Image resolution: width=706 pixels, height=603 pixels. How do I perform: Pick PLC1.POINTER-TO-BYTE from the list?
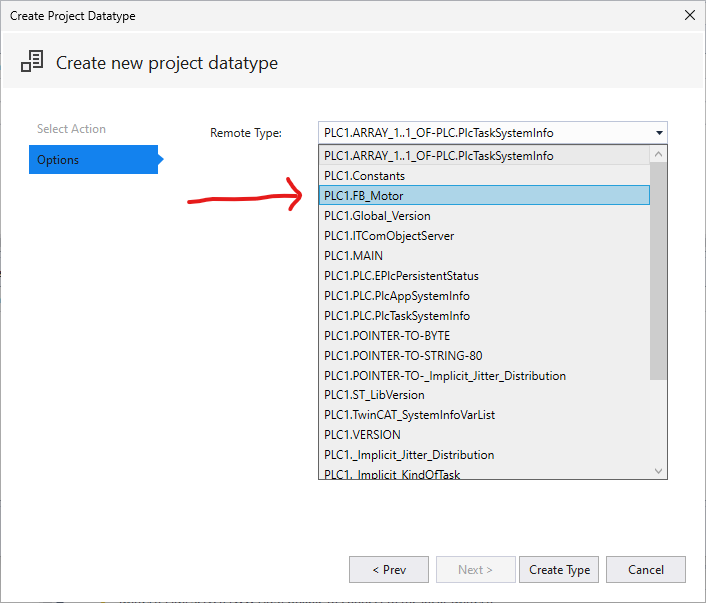coord(484,336)
